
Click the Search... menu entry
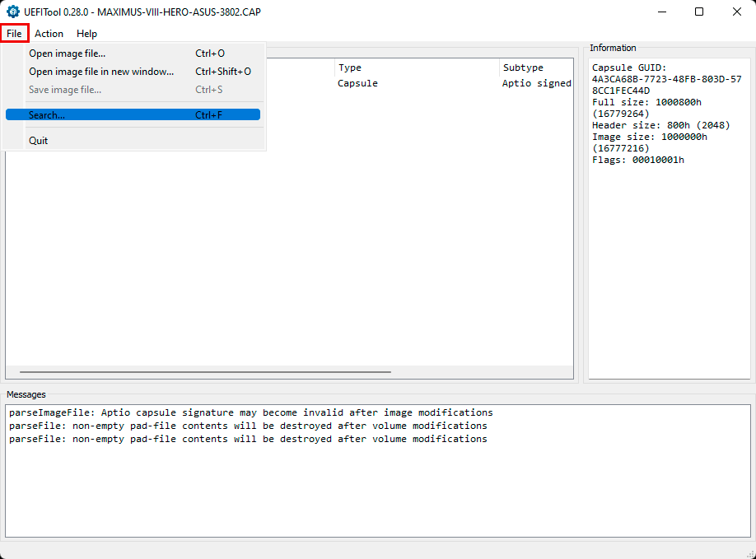(x=133, y=114)
